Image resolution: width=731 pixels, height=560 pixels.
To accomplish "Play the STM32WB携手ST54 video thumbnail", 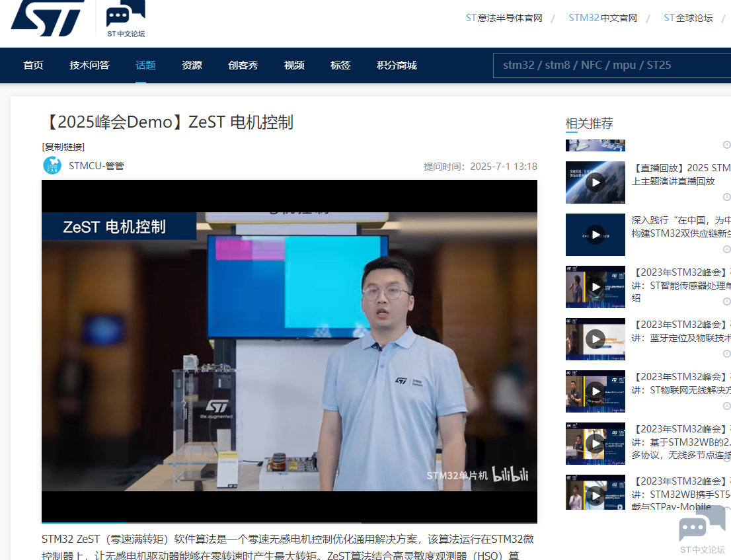I will click(x=596, y=493).
